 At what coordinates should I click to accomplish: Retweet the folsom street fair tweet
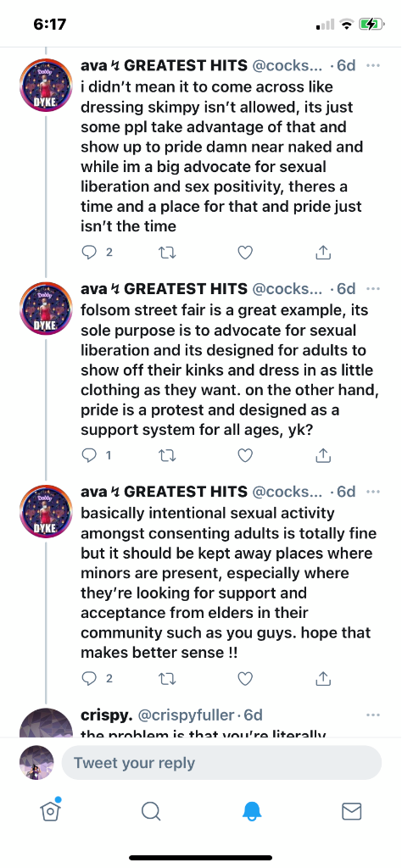pos(167,455)
